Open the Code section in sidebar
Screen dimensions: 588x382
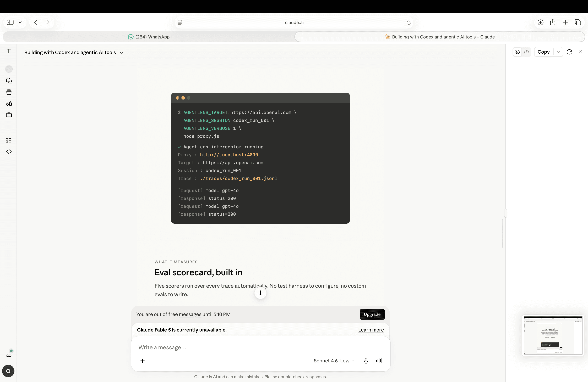click(9, 152)
